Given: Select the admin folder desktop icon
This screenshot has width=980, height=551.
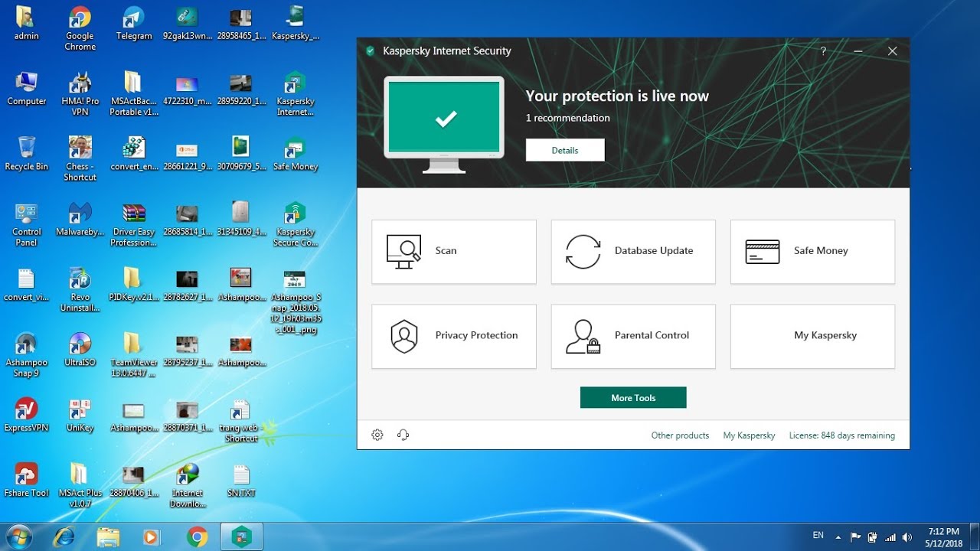Looking at the screenshot, I should coord(26,23).
